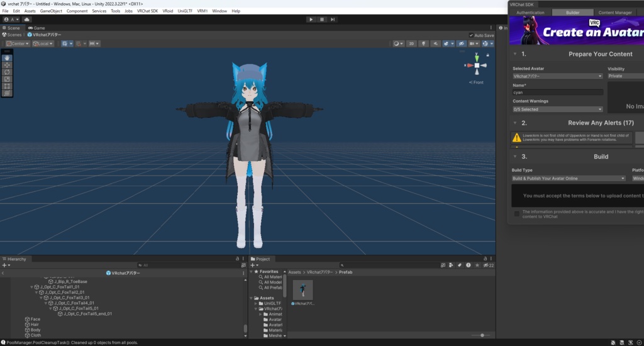Open the VRChat SDK menu
The width and height of the screenshot is (644, 346).
click(147, 11)
